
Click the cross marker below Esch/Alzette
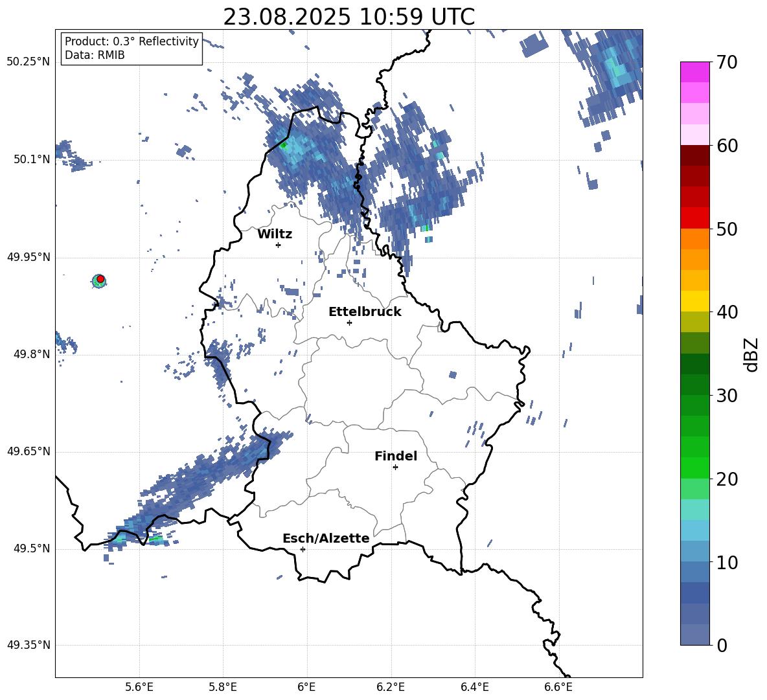[303, 549]
